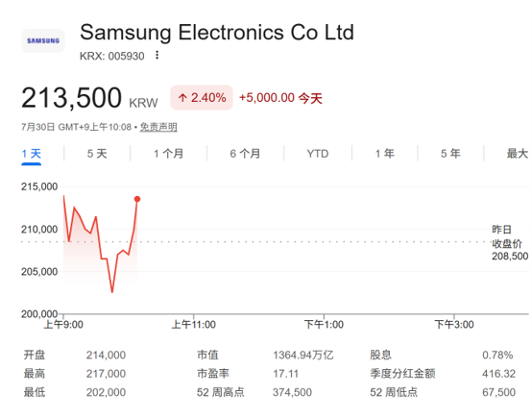Click the lowest dip point of price line

click(x=112, y=292)
